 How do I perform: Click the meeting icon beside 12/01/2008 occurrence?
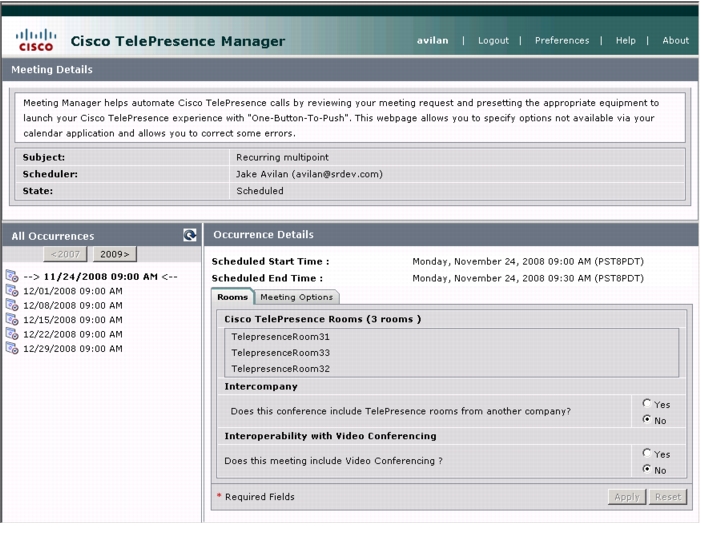(x=12, y=290)
